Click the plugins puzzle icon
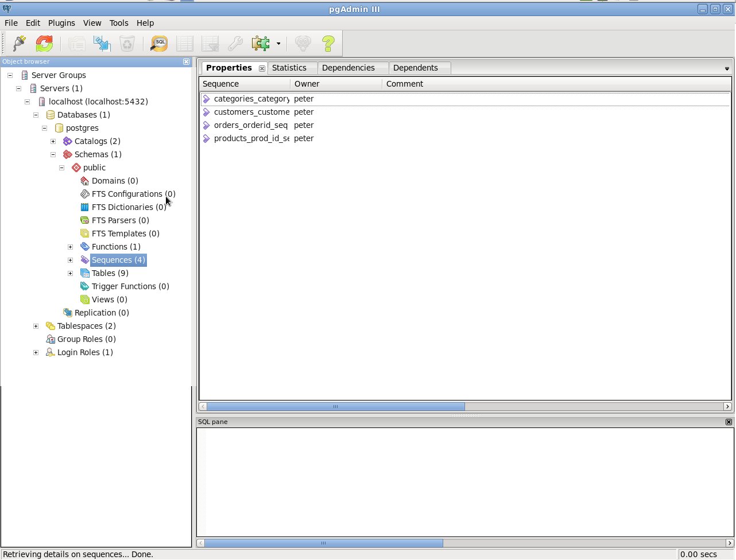This screenshot has height=560, width=736. click(261, 44)
